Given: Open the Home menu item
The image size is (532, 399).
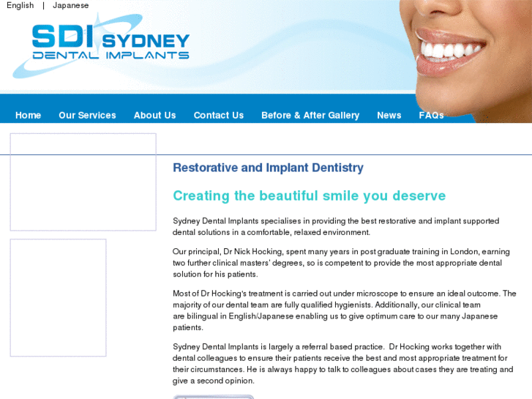Looking at the screenshot, I should (x=28, y=116).
